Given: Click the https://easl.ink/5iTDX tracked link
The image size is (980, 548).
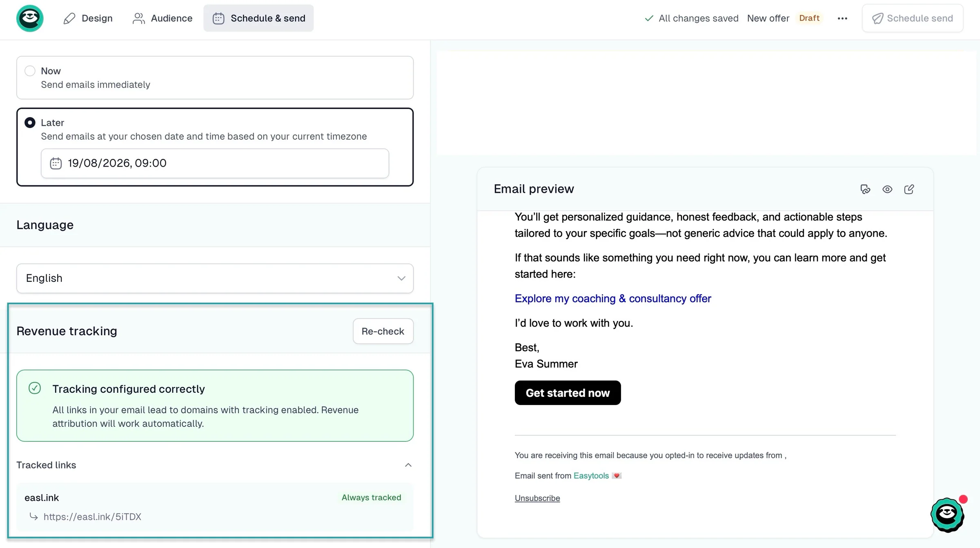Looking at the screenshot, I should (x=92, y=517).
